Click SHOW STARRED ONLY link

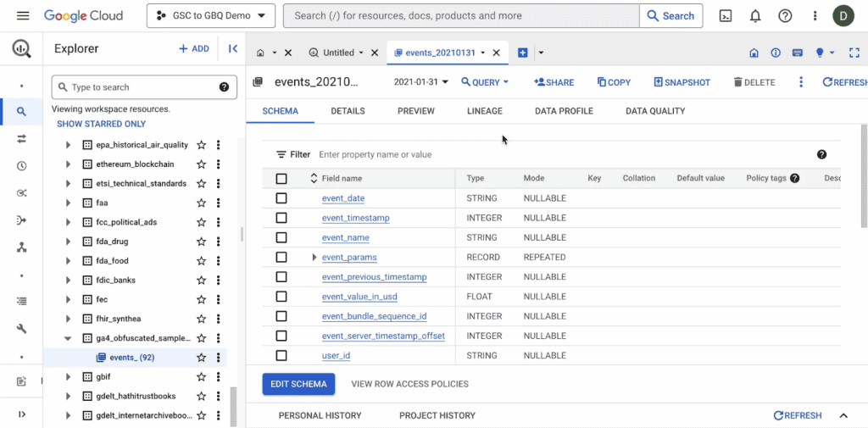(102, 124)
